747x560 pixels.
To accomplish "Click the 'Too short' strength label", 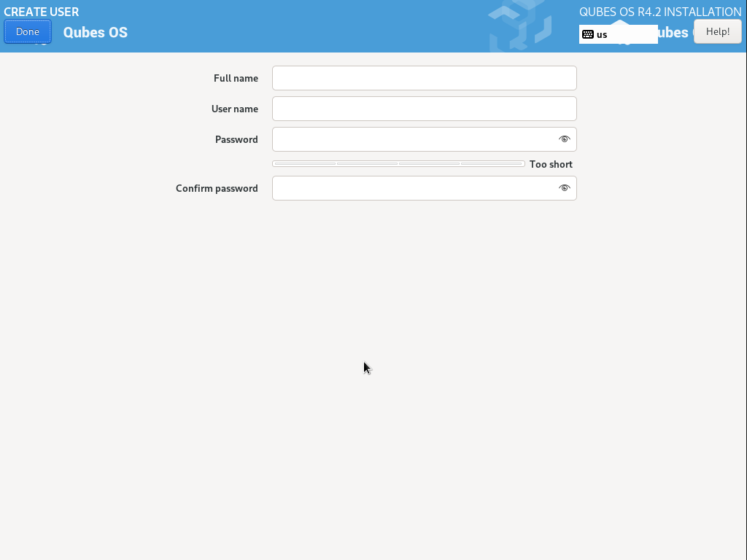I will 551,164.
